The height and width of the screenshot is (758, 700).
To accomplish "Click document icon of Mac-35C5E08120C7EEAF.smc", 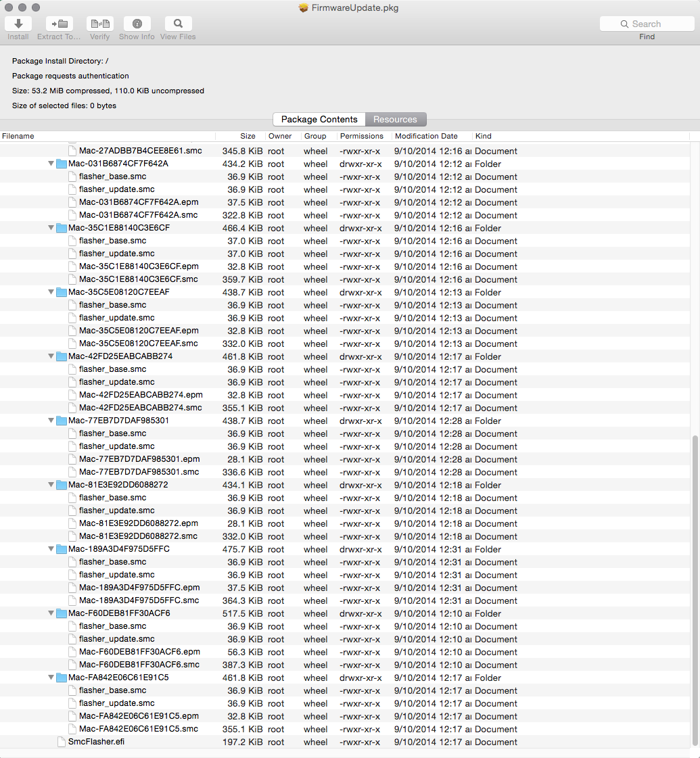I will 72,344.
